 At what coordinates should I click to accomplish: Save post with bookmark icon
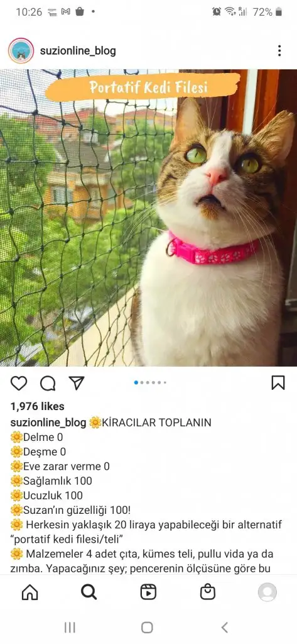pos(278,383)
